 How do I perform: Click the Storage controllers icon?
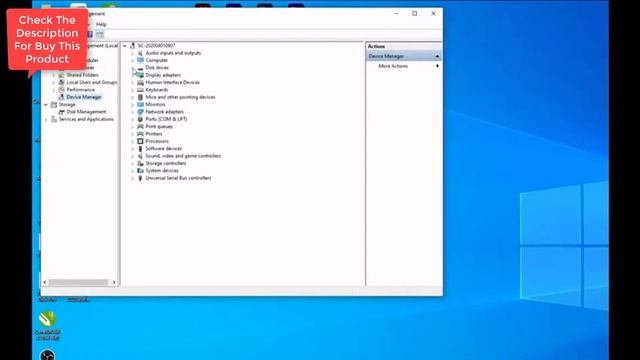tap(140, 163)
